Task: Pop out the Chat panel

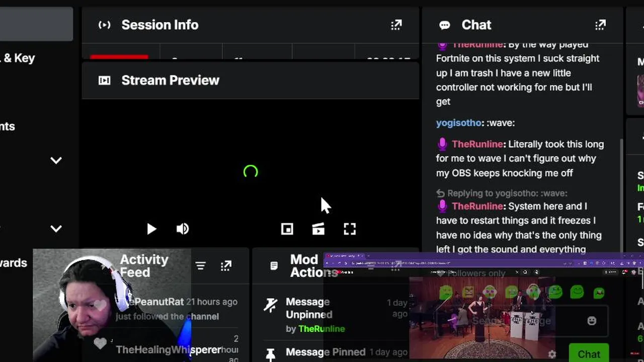Action: click(x=600, y=25)
